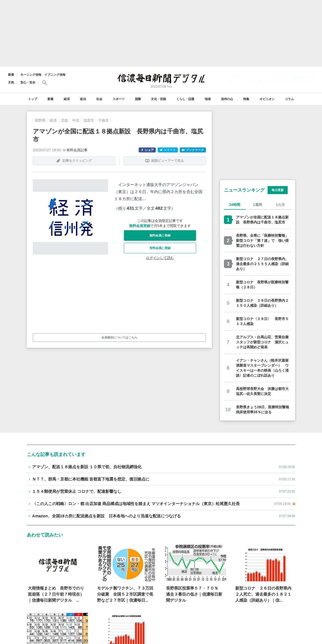Open ranking 3 過去最多の2155人感染 article
Screen dimensions: 322x644
click(x=258, y=264)
